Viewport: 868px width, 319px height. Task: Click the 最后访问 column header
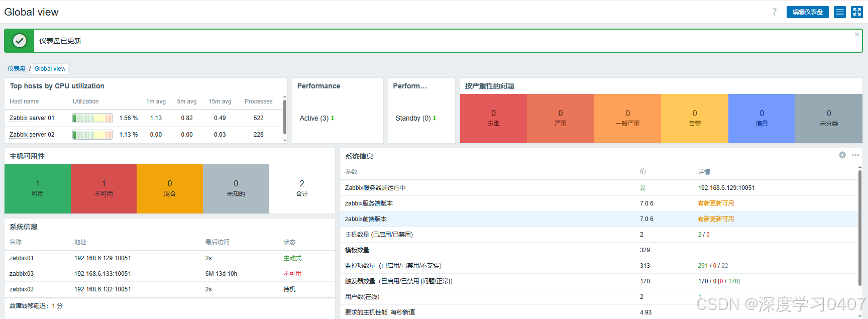click(x=217, y=242)
